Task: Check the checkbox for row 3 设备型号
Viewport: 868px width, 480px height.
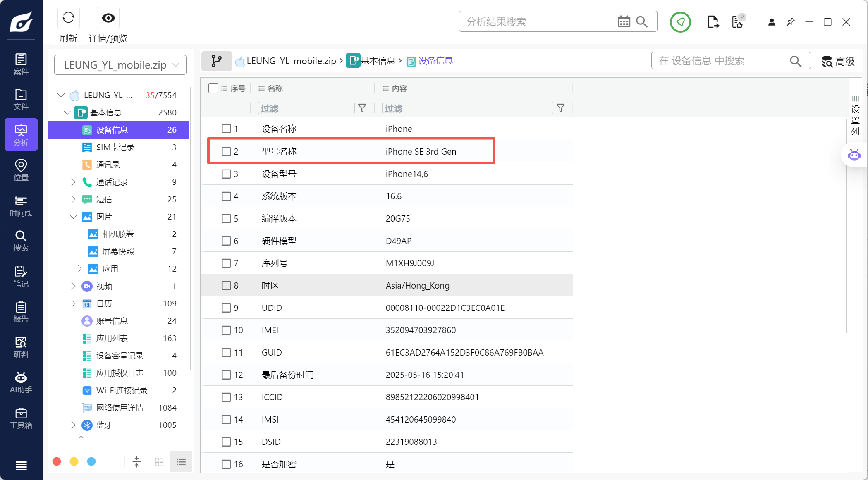Action: (226, 174)
